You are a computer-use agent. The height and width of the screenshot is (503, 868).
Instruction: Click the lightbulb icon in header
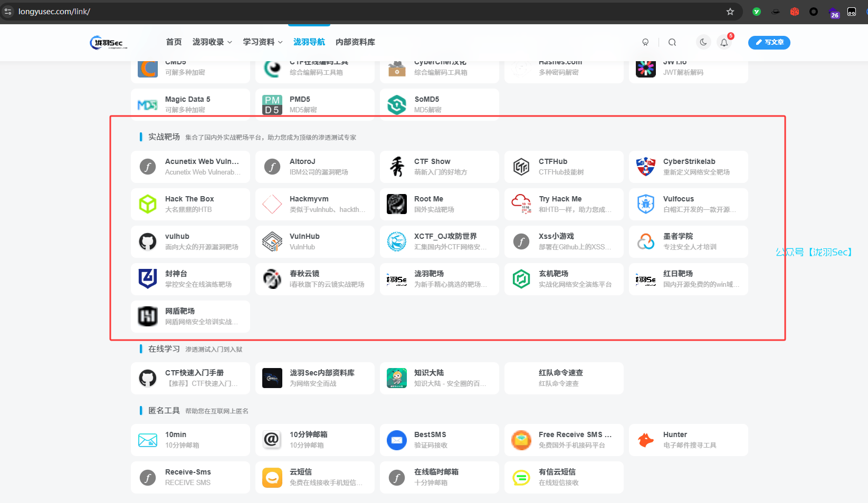coord(645,42)
